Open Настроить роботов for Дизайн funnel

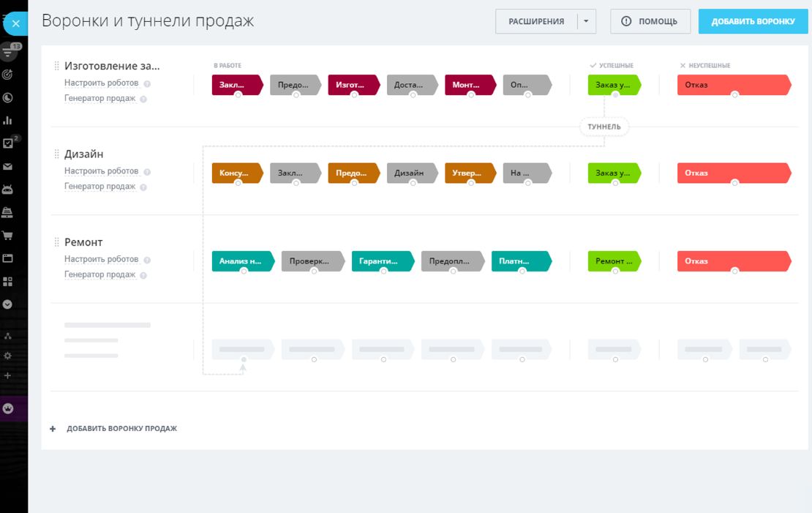click(x=102, y=171)
